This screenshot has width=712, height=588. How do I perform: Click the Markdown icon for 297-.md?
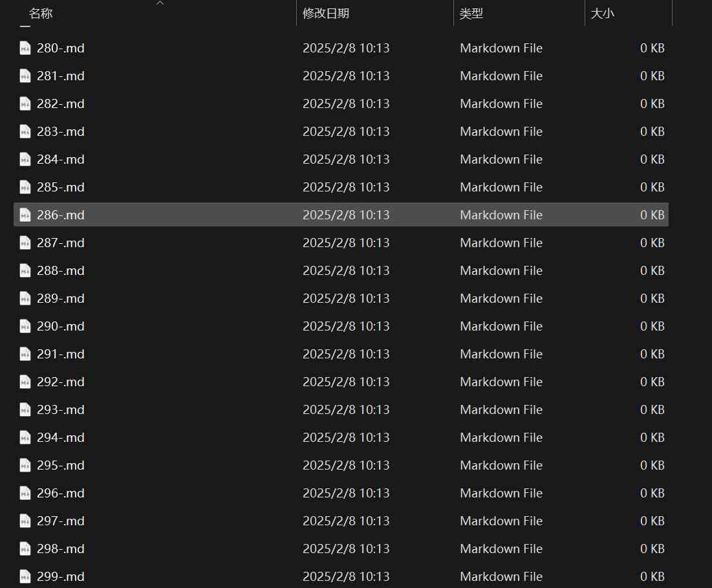tap(25, 521)
